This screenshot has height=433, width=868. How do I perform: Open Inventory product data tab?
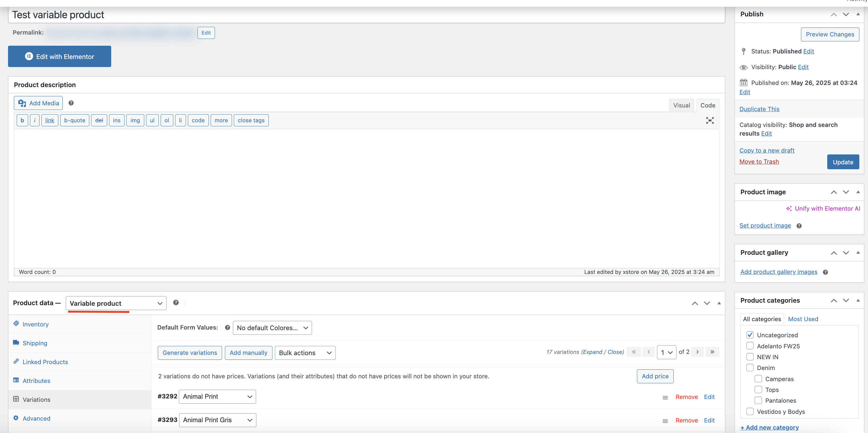coord(36,324)
